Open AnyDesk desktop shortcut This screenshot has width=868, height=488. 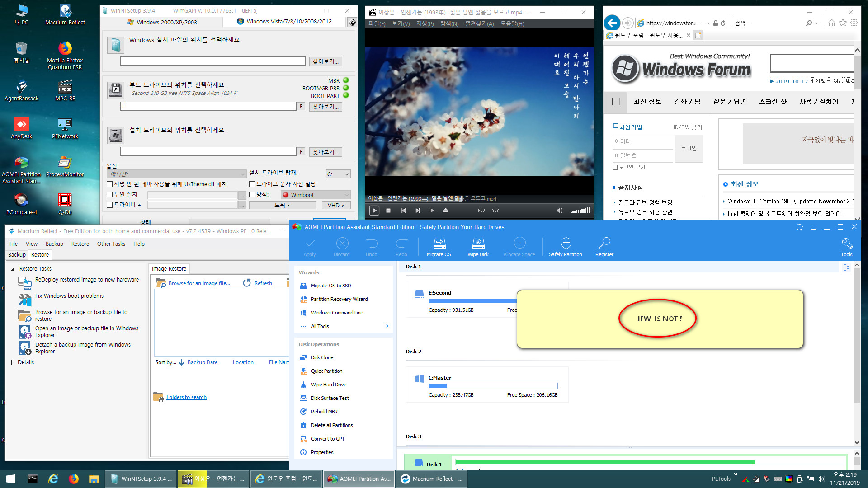pos(21,128)
